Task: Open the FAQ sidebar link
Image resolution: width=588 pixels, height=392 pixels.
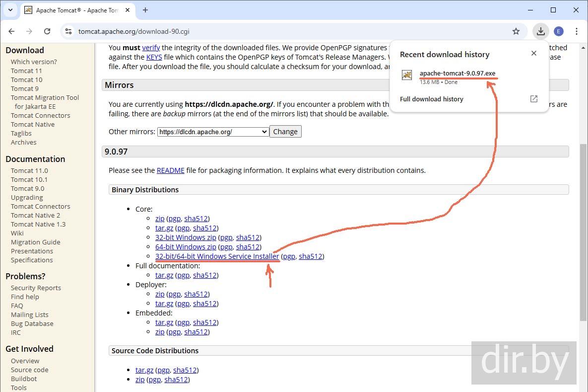Action: tap(17, 306)
